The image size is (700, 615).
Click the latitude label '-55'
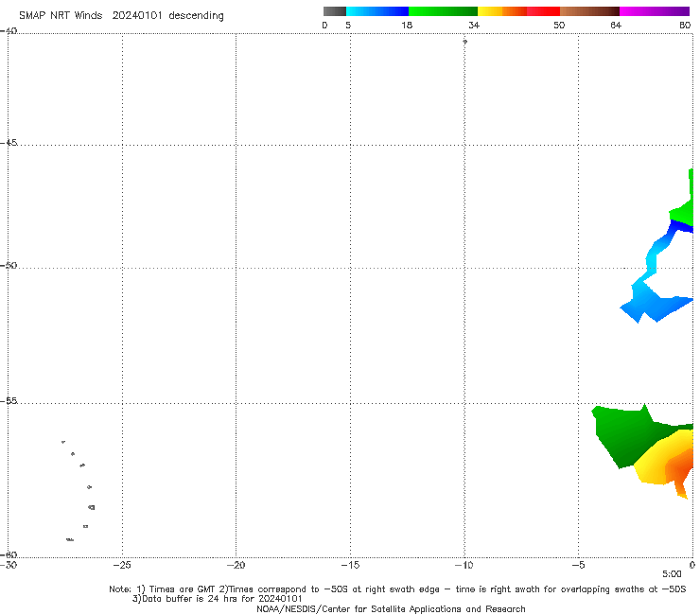[x=9, y=401]
